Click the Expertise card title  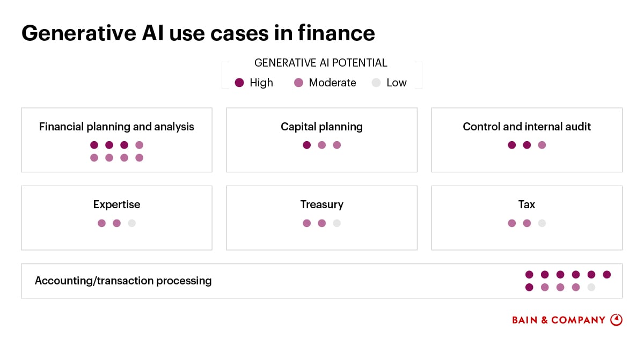click(x=116, y=204)
